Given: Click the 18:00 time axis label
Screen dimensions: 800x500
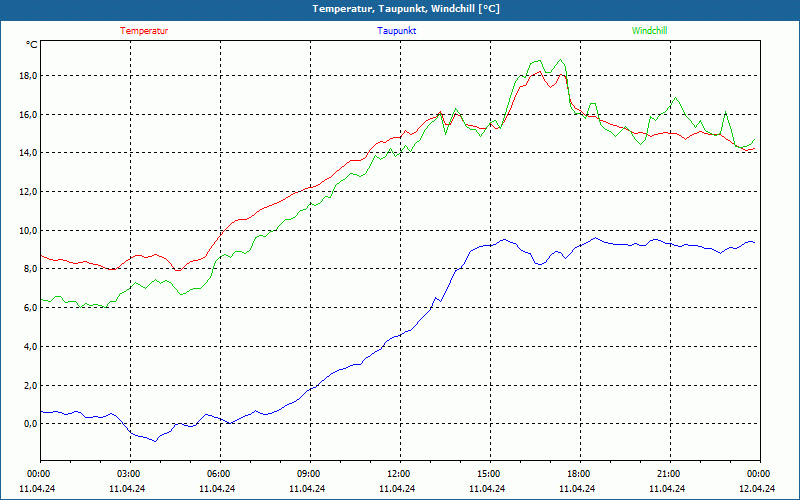Looking at the screenshot, I should tap(579, 474).
